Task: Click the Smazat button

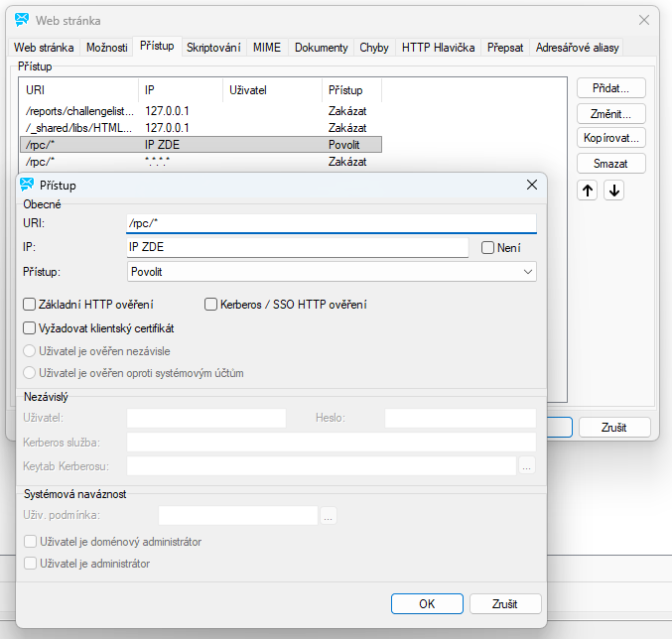Action: point(610,164)
